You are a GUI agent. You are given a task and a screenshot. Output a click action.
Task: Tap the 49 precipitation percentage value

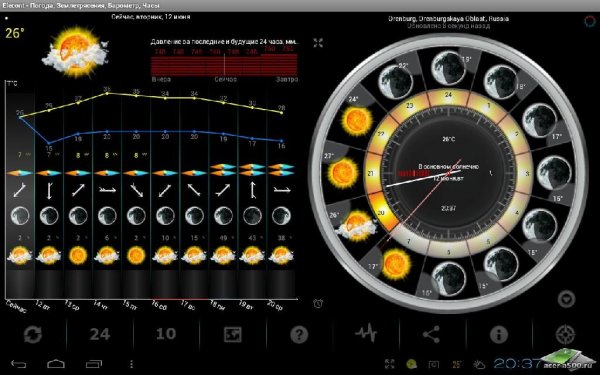point(223,238)
